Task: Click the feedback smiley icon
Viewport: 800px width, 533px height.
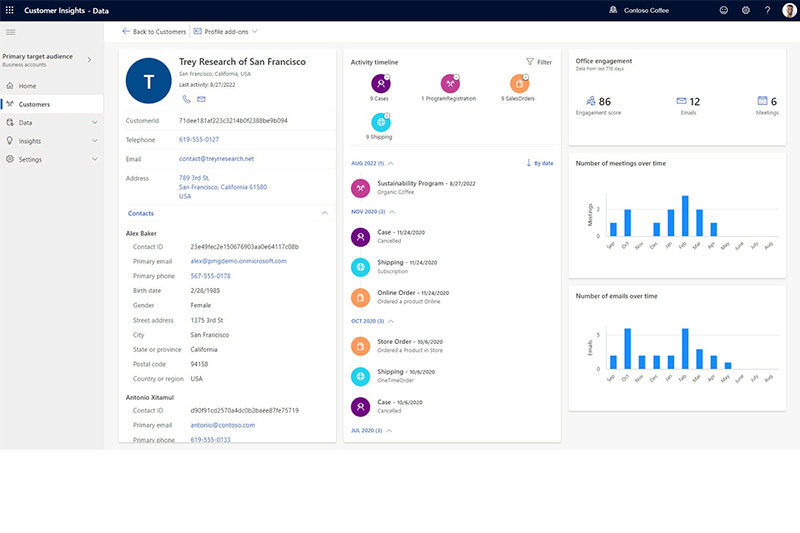Action: click(x=723, y=10)
